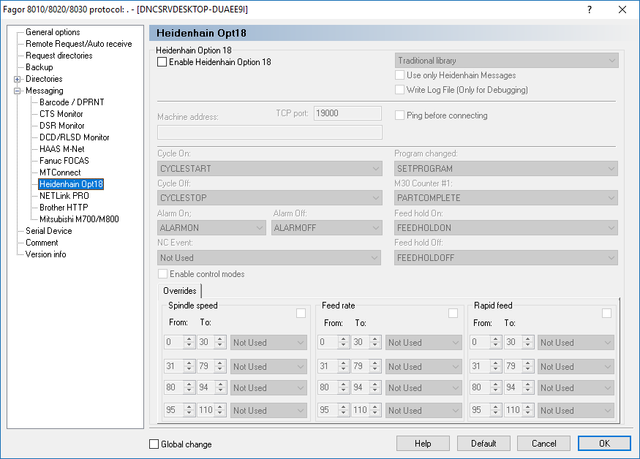Open Comment settings page

pyautogui.click(x=42, y=243)
